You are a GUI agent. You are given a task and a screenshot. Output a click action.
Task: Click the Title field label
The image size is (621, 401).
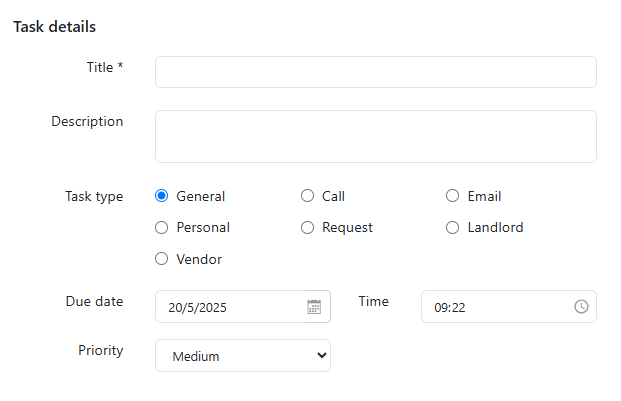pos(105,67)
